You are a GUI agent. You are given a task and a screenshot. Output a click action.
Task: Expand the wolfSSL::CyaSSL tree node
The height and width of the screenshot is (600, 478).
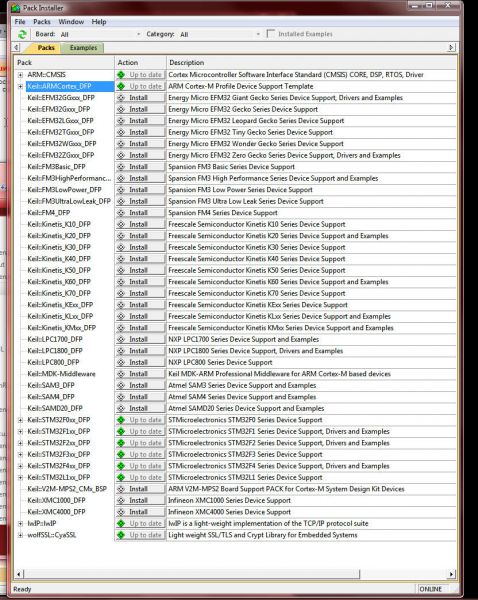pos(20,535)
